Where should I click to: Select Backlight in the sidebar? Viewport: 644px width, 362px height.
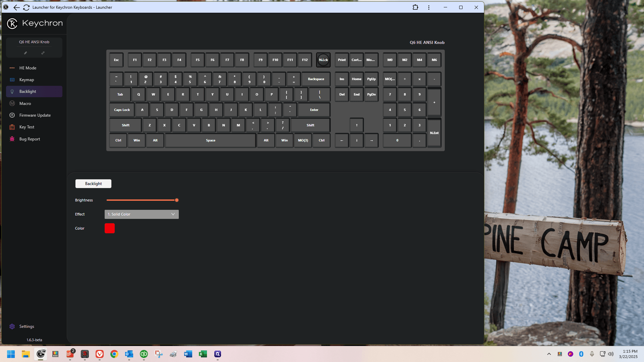click(34, 92)
